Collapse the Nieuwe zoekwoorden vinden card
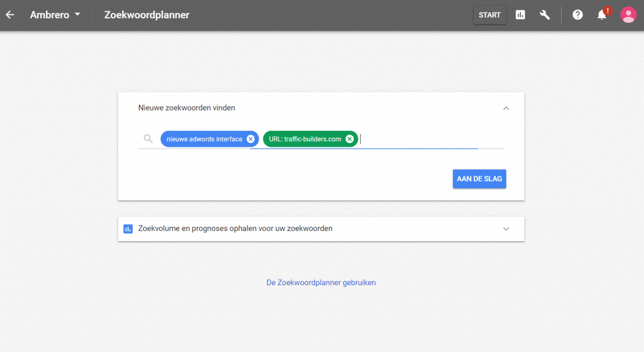The width and height of the screenshot is (644, 352). (506, 108)
